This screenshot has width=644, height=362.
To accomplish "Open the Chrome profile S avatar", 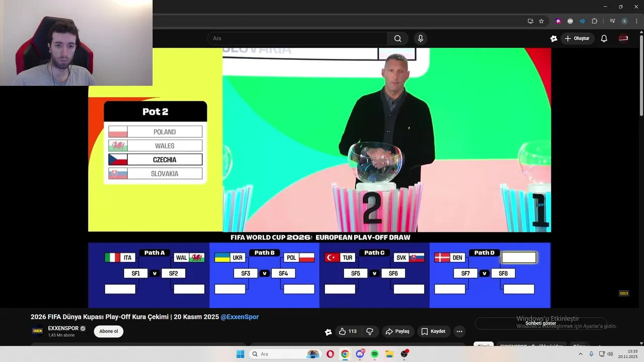I will (x=624, y=21).
